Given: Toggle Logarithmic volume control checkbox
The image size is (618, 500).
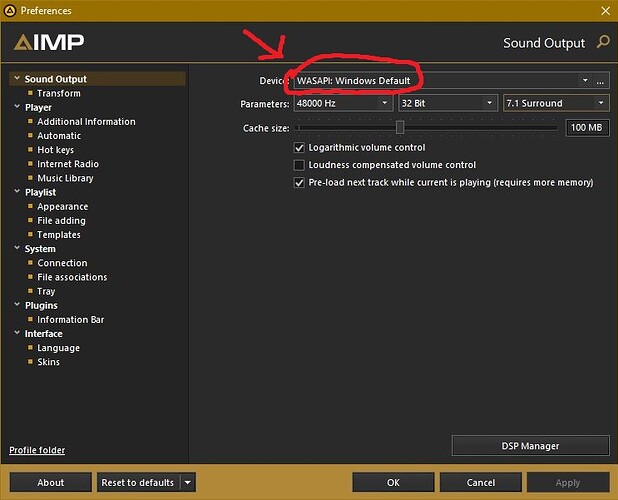Looking at the screenshot, I should pyautogui.click(x=299, y=148).
